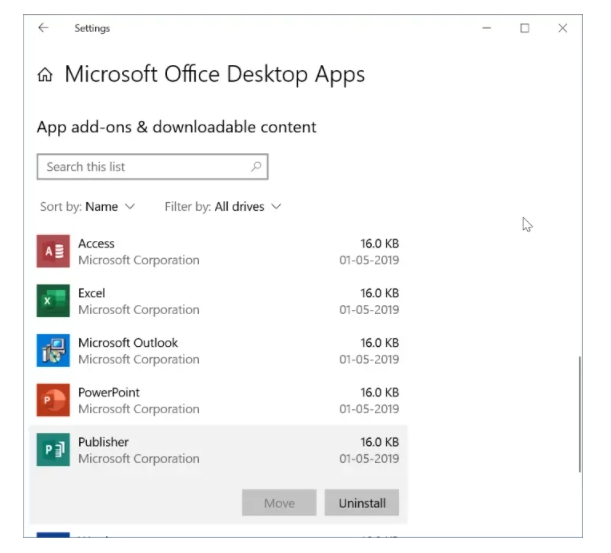Close the Settings window

click(562, 28)
